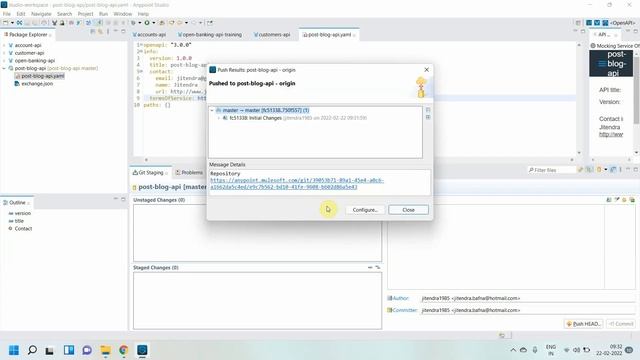Viewport: 640px width, 360px height.
Task: Open the Run toolbar dropdown arrow
Action: [153, 23]
